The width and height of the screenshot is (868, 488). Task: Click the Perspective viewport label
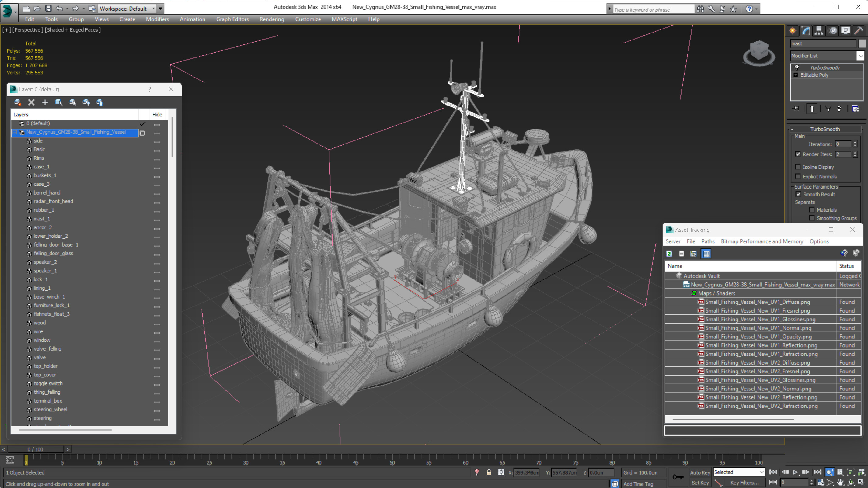[28, 29]
